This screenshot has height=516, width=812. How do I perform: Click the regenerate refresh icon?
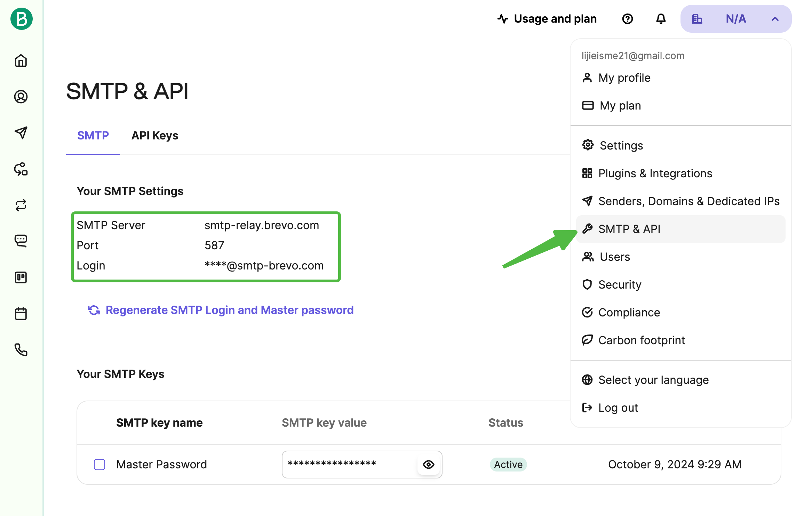(94, 310)
